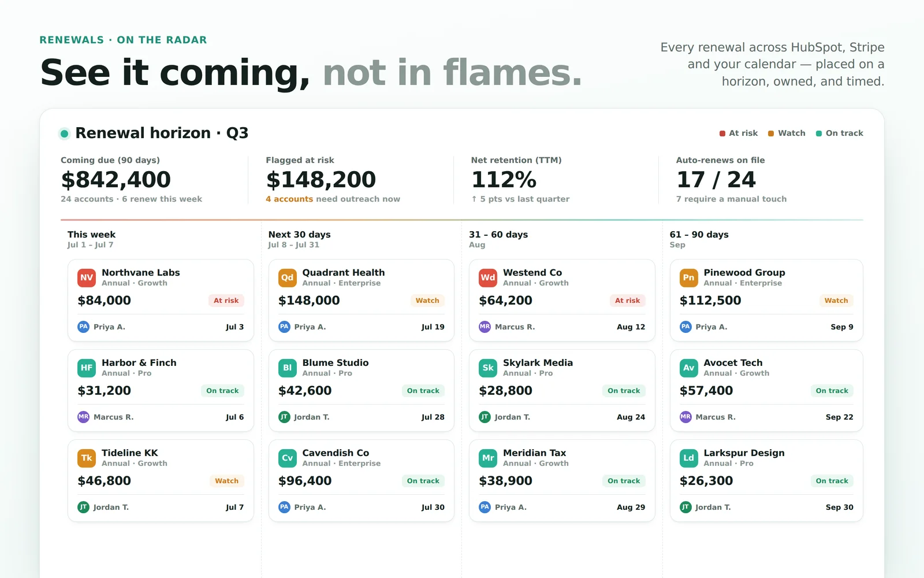The image size is (924, 578).
Task: Click the On track badge on Larkspur Design
Action: [832, 481]
